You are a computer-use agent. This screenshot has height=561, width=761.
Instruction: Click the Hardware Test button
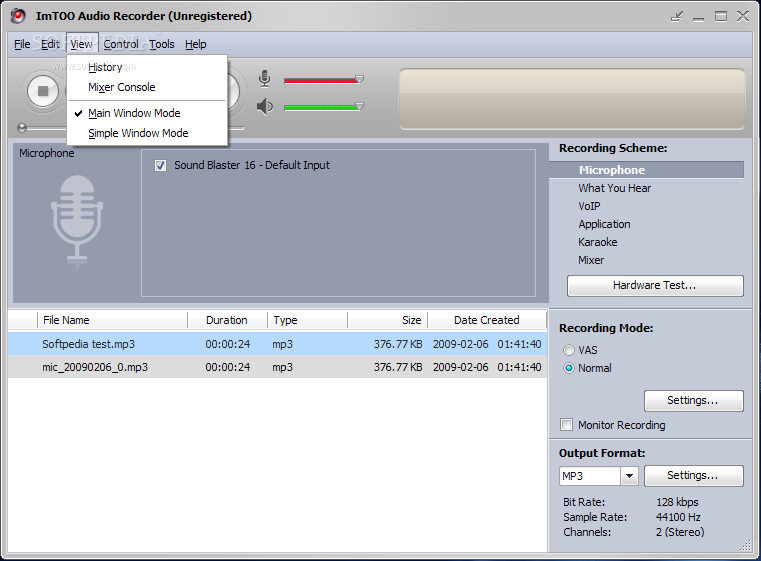655,285
